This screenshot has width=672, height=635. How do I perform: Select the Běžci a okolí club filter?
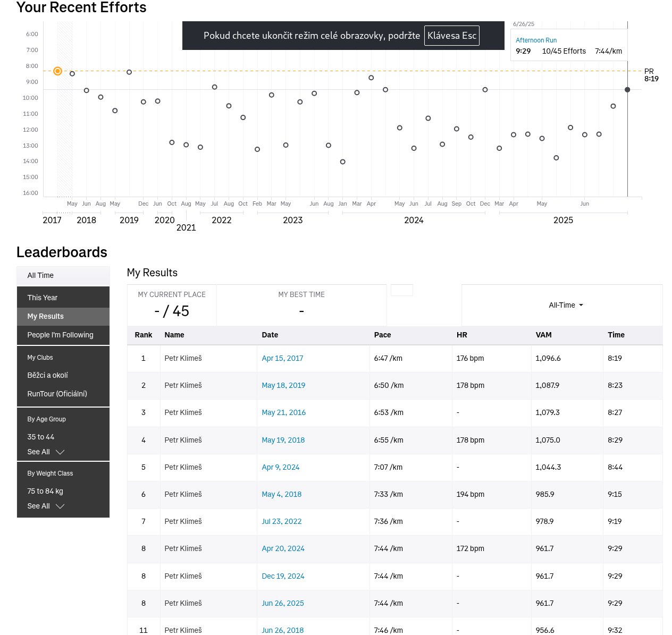(x=48, y=375)
